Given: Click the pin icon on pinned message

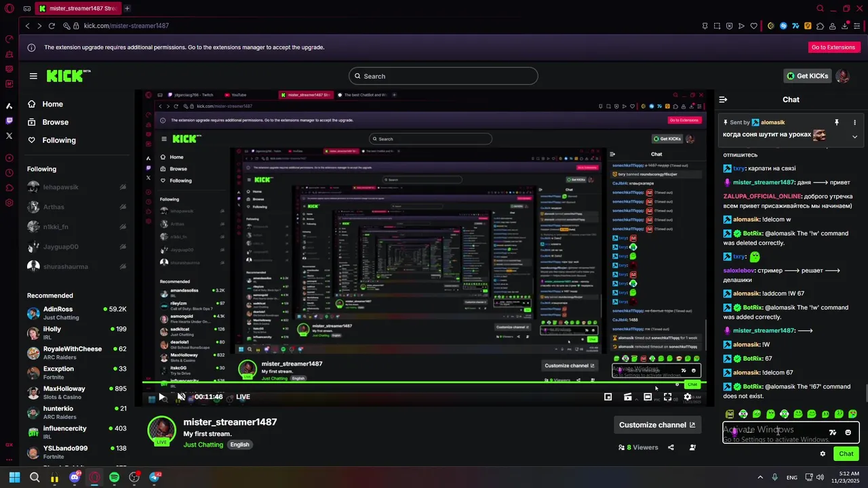Looking at the screenshot, I should click(837, 123).
